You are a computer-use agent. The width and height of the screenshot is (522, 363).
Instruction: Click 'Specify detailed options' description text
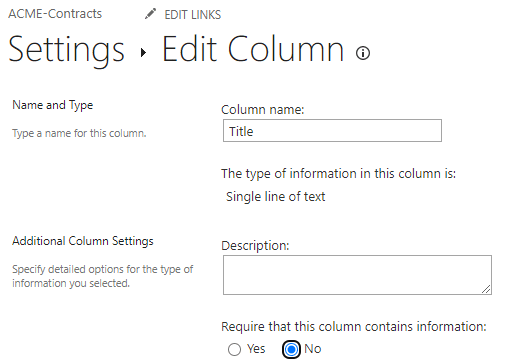103,276
